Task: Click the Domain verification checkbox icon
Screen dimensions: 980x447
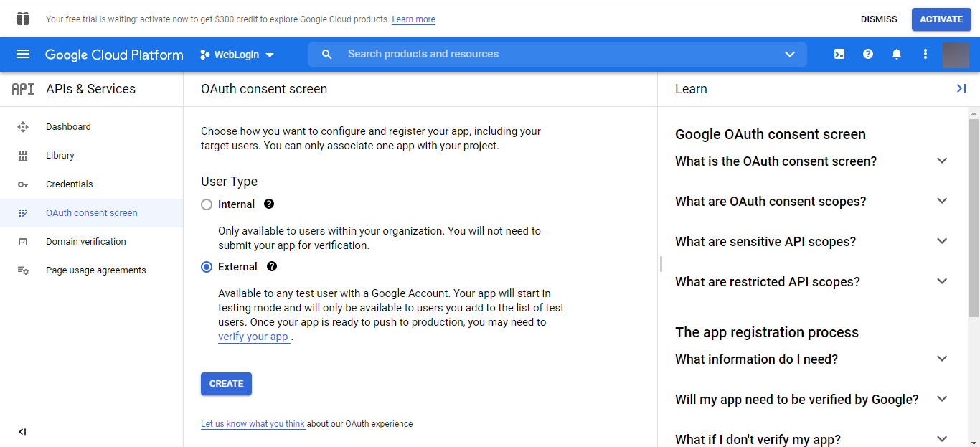Action: tap(23, 242)
